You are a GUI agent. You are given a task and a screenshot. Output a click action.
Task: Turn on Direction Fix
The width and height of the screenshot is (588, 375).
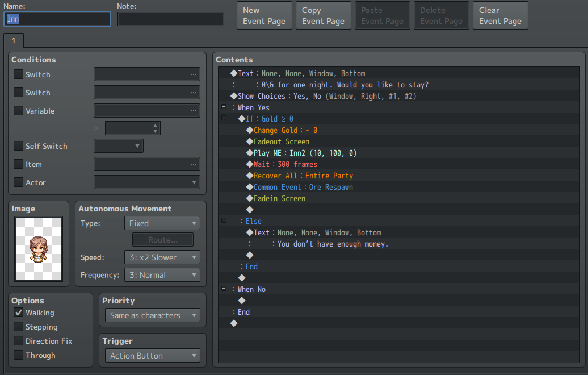click(18, 341)
